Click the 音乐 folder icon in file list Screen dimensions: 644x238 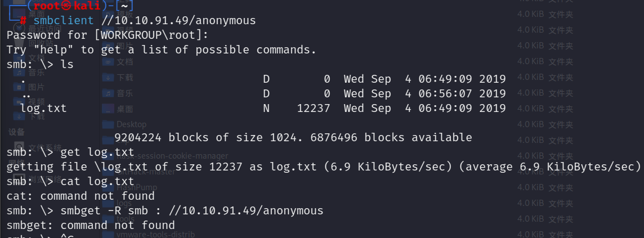[x=108, y=93]
